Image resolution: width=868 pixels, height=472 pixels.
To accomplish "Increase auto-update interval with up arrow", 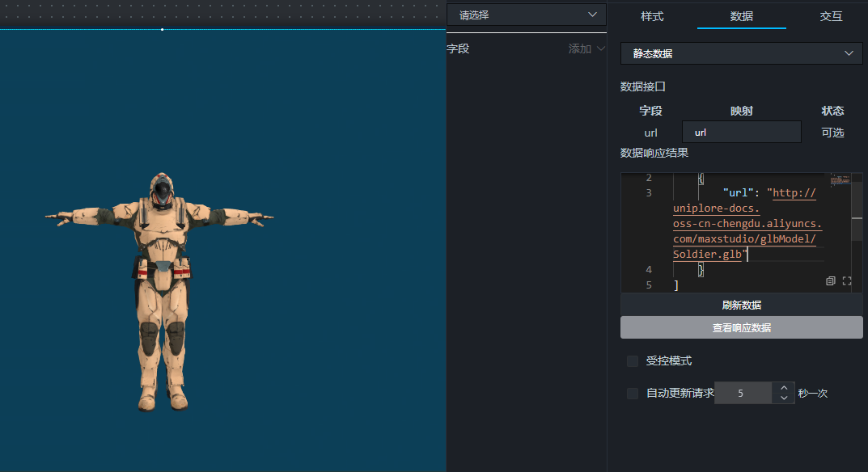I will tap(783, 388).
